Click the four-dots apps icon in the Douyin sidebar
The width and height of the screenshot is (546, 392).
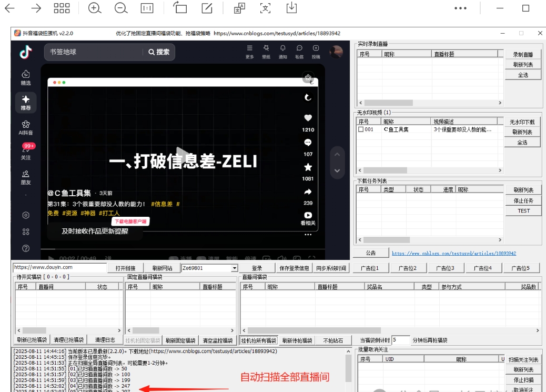[26, 232]
